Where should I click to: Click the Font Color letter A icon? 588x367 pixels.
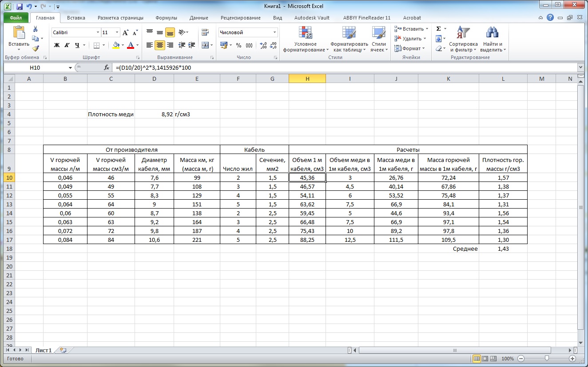point(131,45)
